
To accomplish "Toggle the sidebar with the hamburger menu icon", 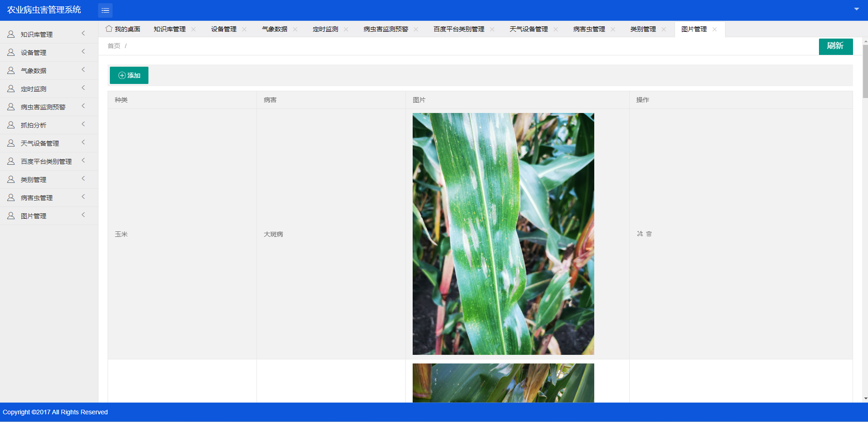I will click(x=105, y=10).
